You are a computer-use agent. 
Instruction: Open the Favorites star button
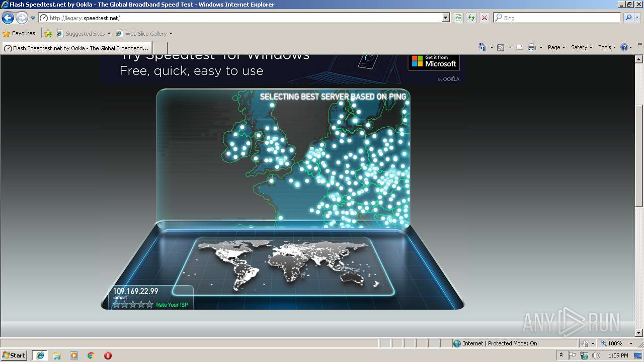(x=19, y=33)
